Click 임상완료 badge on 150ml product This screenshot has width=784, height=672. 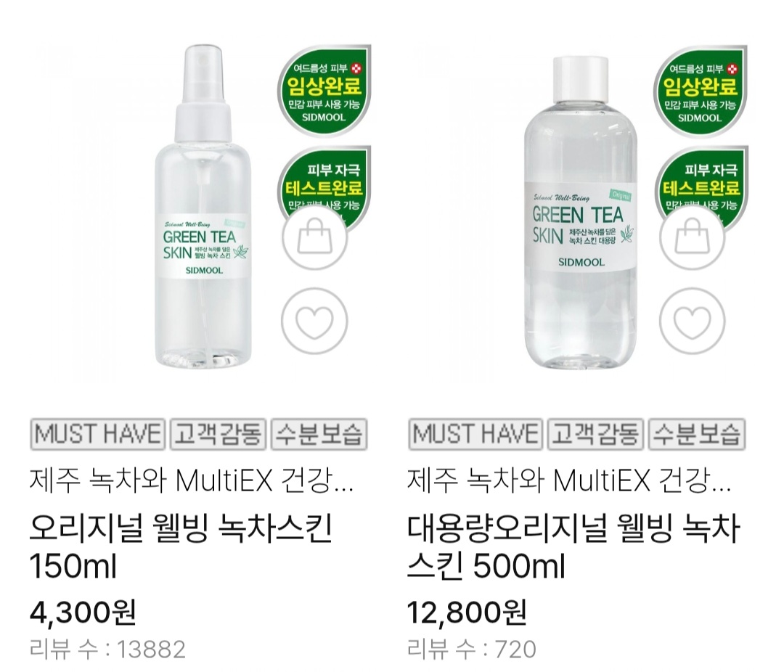coord(324,91)
